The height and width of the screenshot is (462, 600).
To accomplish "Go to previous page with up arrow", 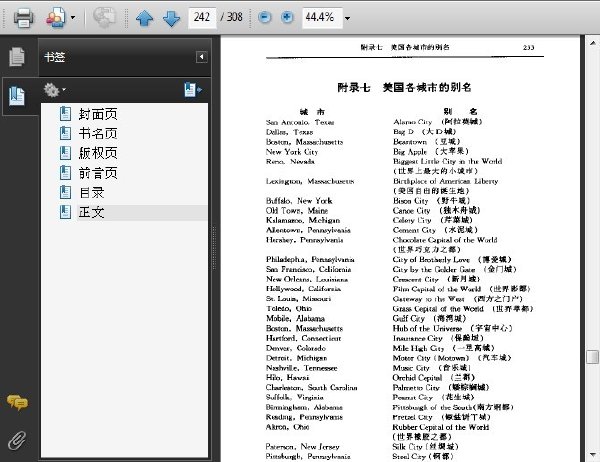I will tap(144, 18).
